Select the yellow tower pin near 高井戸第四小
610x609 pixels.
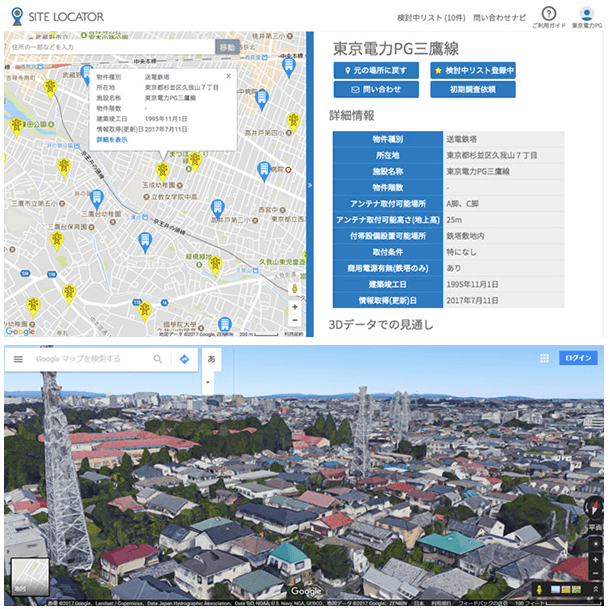[x=293, y=122]
